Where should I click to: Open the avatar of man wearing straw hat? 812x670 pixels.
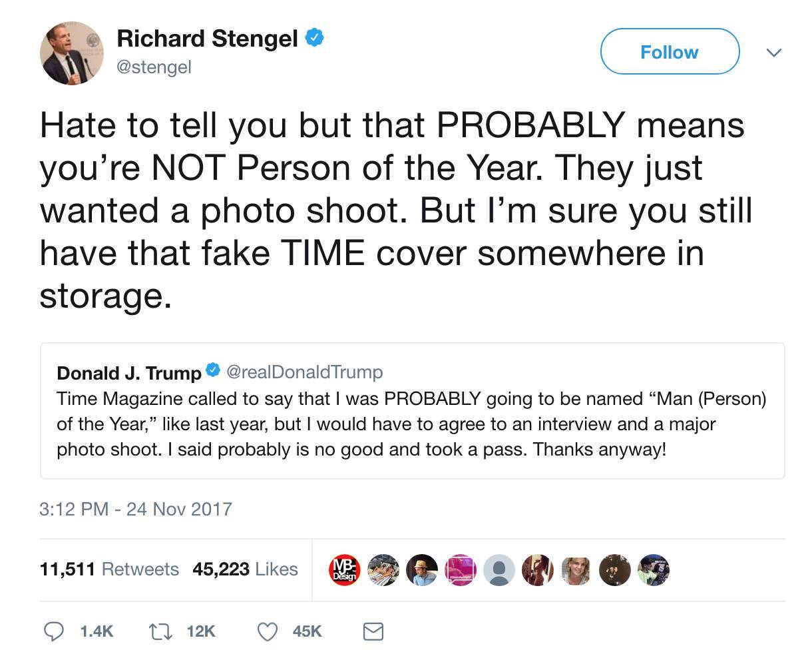[422, 569]
